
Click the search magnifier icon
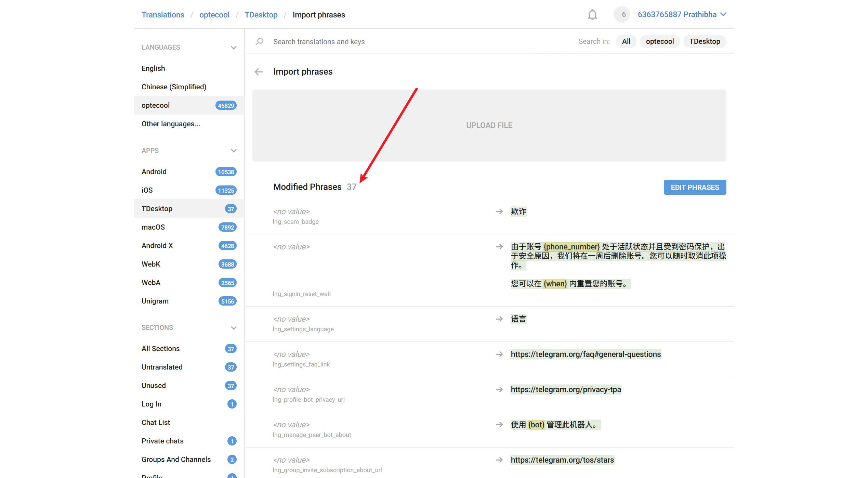click(260, 41)
